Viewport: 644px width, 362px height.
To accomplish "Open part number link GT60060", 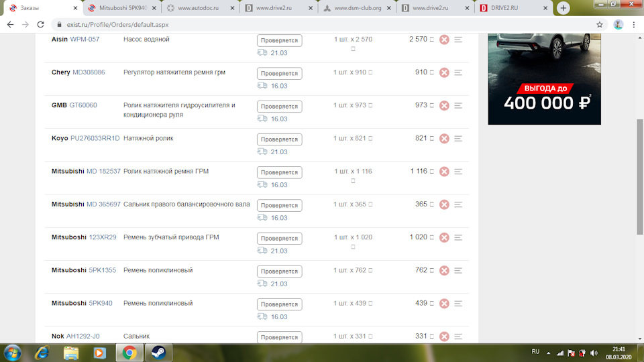I will [83, 105].
